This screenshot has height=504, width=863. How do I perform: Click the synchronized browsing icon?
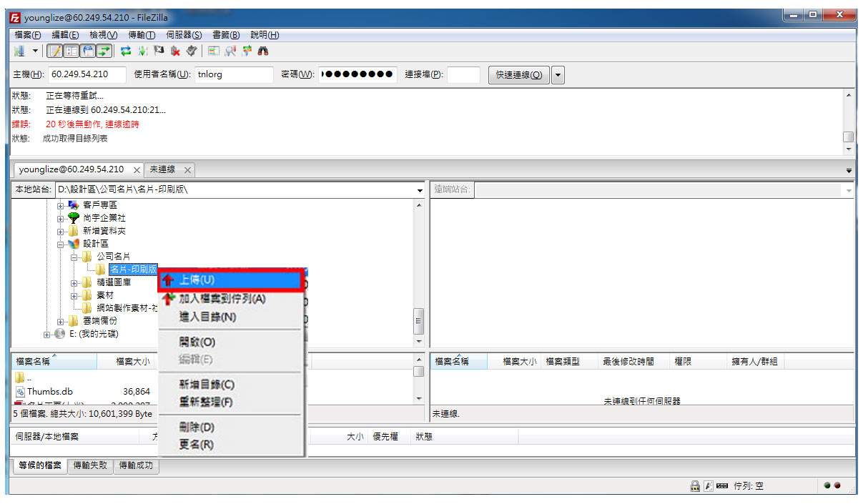(x=247, y=51)
